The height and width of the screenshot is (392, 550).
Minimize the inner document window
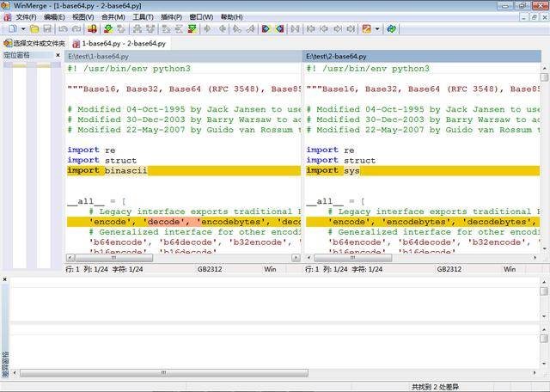point(523,17)
